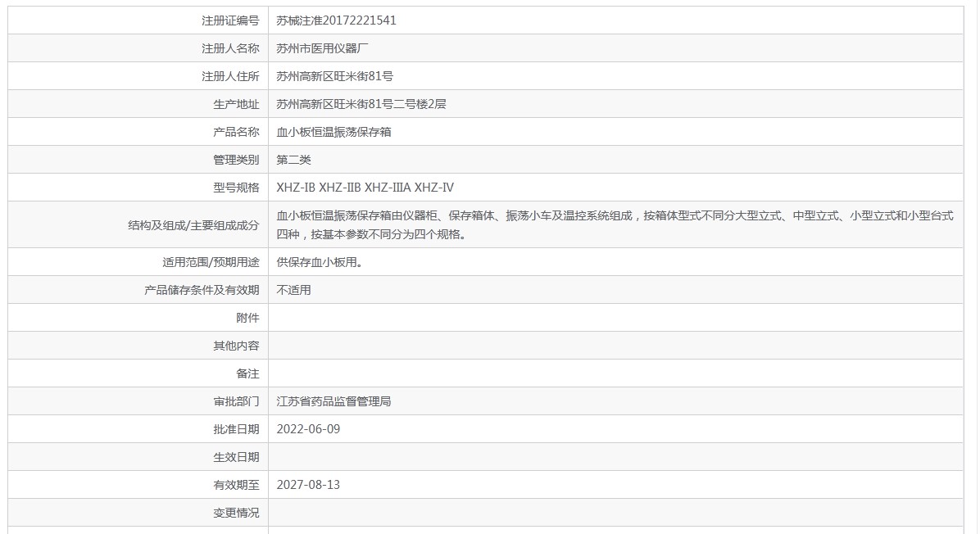The image size is (980, 534).
Task: Select model specs XHZ-IB XHZ-IIB XHZ-IIIA XHZ-IV
Action: point(365,188)
